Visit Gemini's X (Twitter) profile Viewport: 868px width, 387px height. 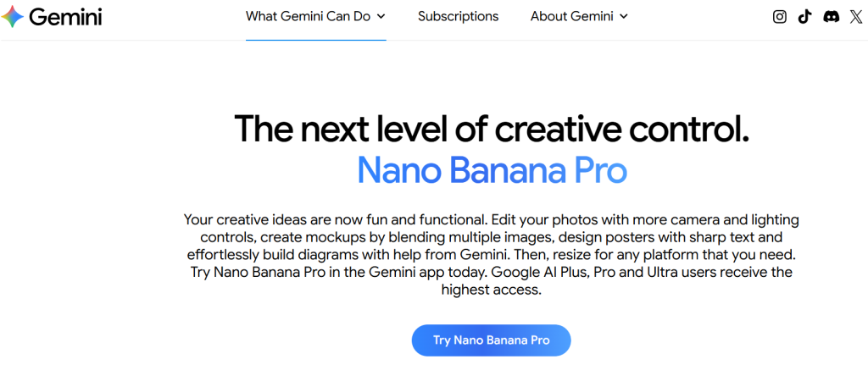[855, 16]
